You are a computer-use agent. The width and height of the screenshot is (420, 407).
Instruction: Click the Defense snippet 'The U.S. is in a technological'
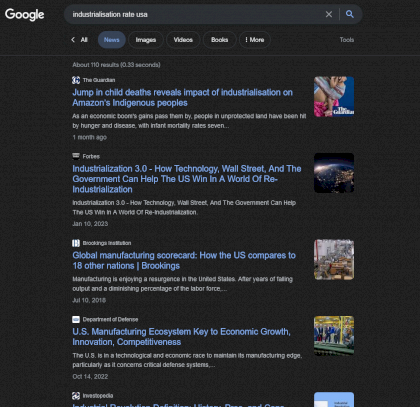[x=187, y=360]
